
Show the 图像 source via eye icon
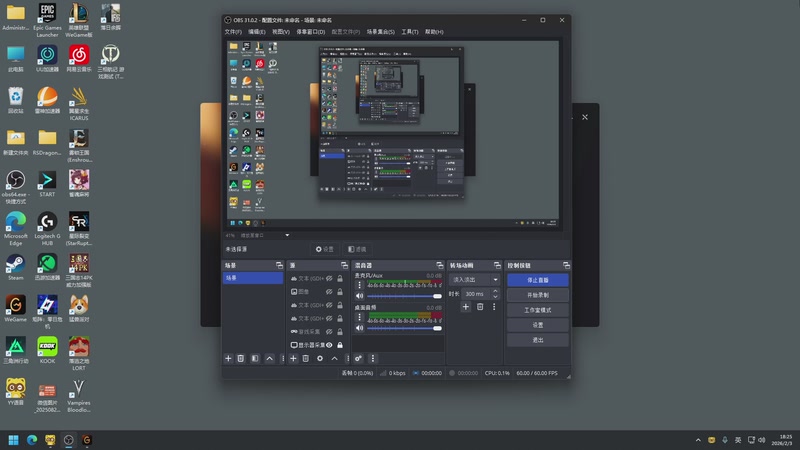(x=329, y=292)
